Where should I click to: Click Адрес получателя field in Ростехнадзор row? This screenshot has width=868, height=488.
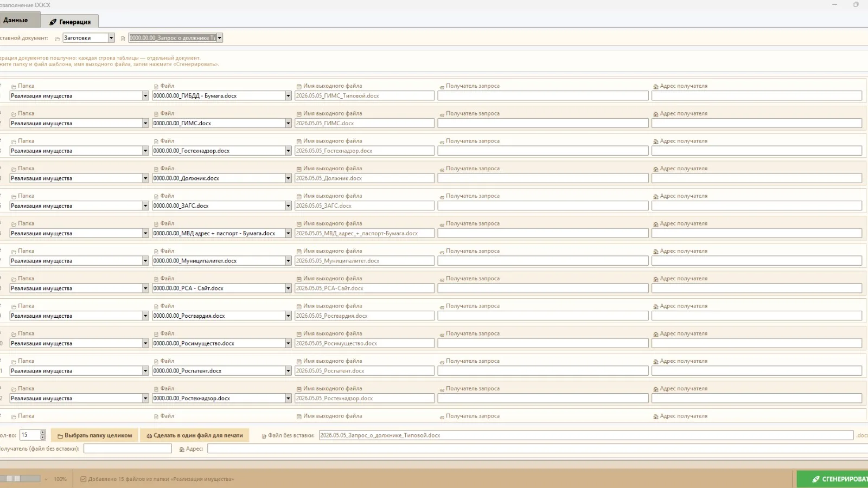point(757,399)
